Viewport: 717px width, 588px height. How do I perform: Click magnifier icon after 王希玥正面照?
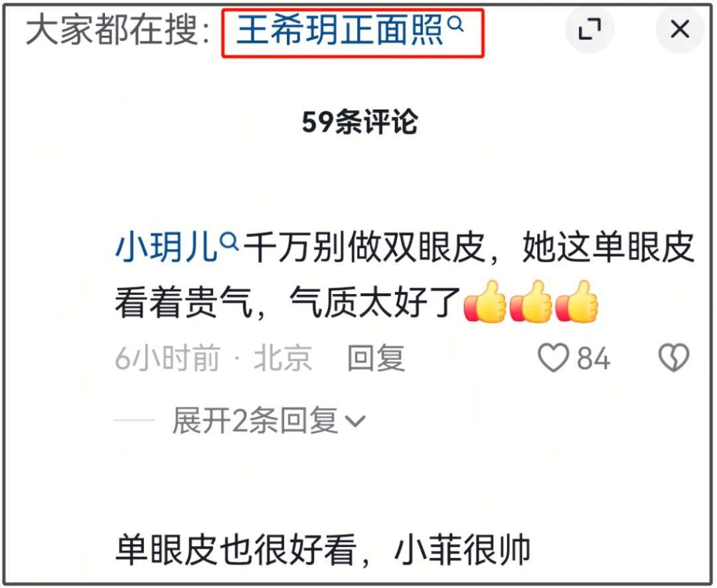pos(455,24)
